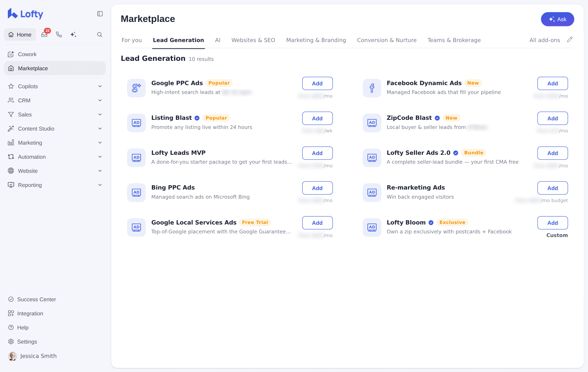The image size is (588, 372).
Task: Open Jessica Smith profile avatar
Action: (x=12, y=356)
